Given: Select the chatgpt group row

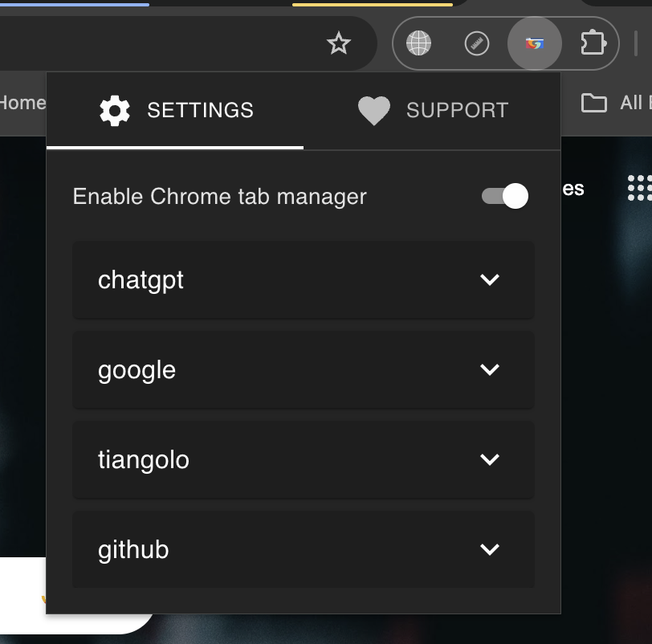Looking at the screenshot, I should pos(304,279).
